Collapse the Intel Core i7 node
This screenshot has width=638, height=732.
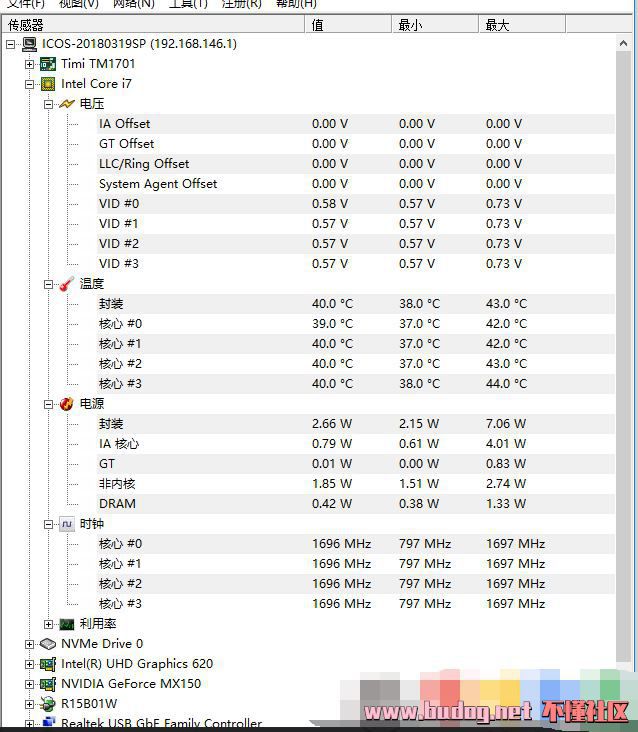pyautogui.click(x=30, y=84)
